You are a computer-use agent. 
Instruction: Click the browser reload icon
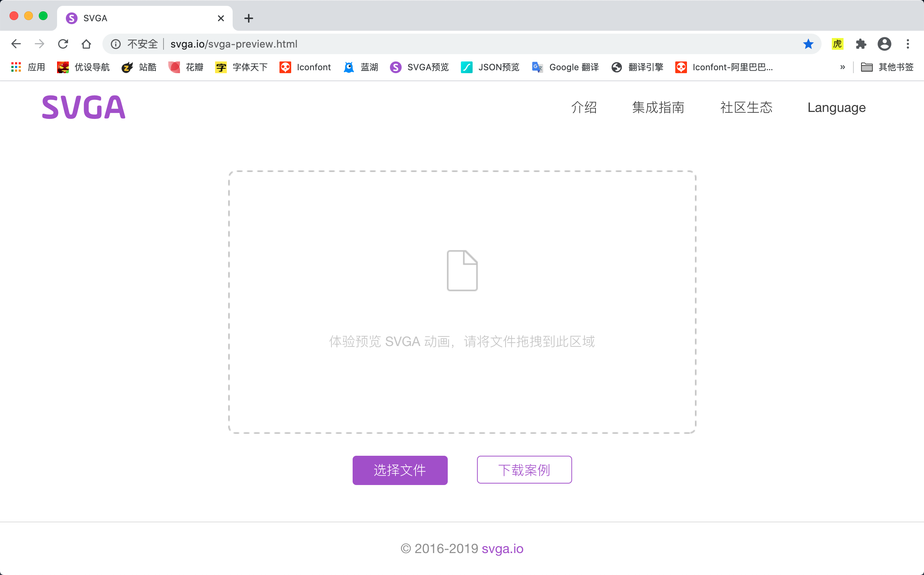tap(63, 44)
